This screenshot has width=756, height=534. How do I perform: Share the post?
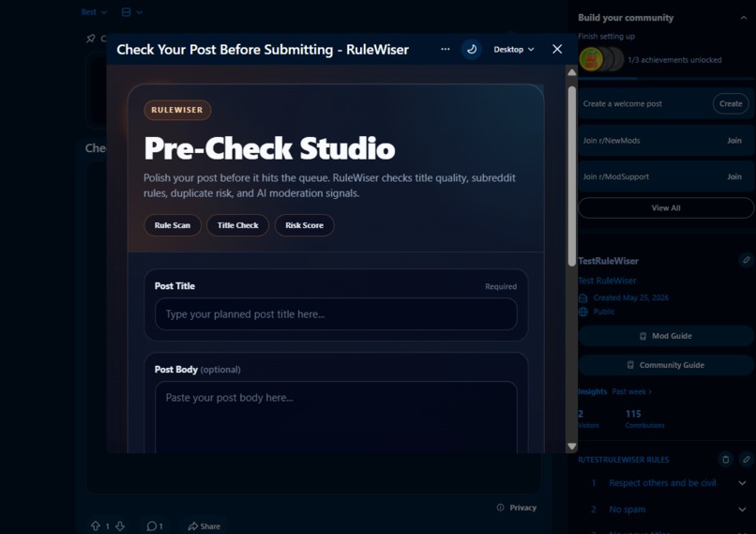pos(204,526)
